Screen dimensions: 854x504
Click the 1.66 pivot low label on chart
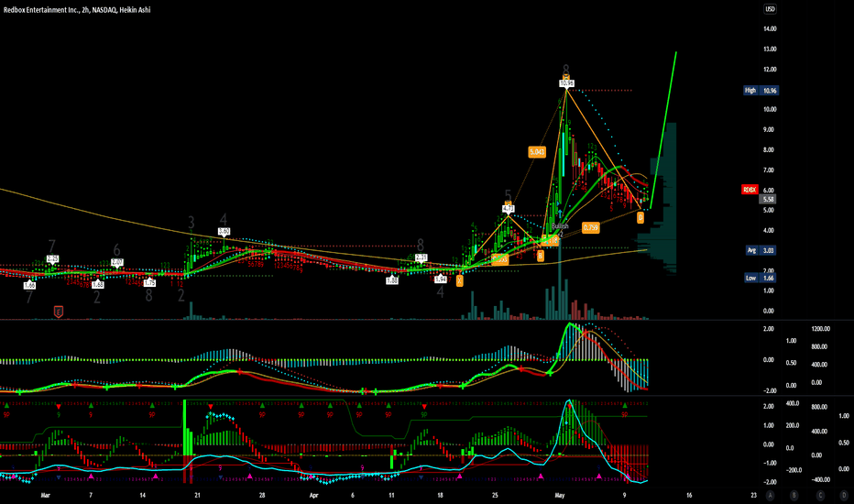pyautogui.click(x=29, y=286)
